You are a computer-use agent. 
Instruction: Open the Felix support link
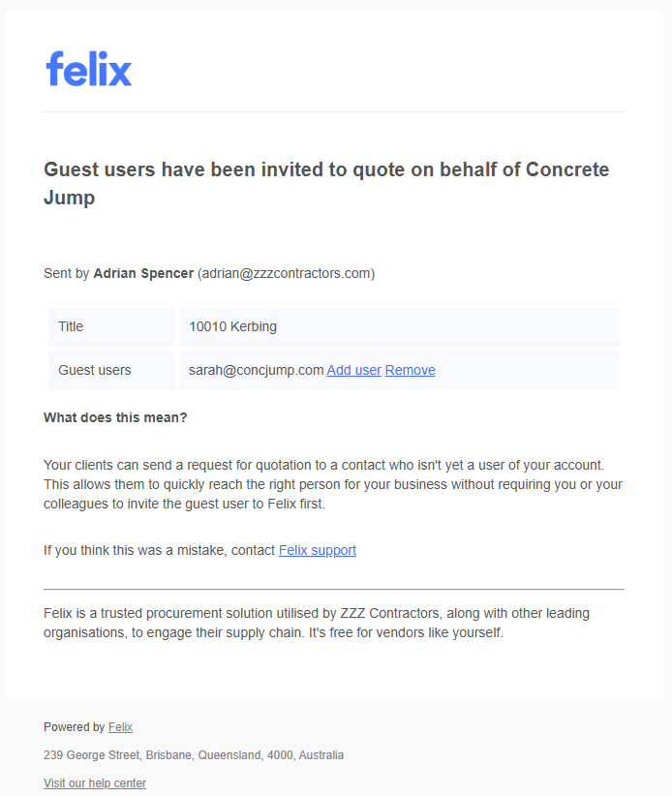317,550
